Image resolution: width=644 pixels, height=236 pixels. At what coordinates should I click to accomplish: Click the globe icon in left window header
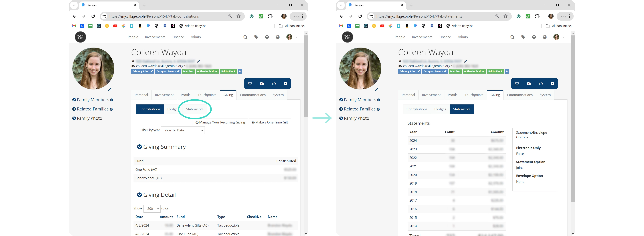pyautogui.click(x=278, y=37)
